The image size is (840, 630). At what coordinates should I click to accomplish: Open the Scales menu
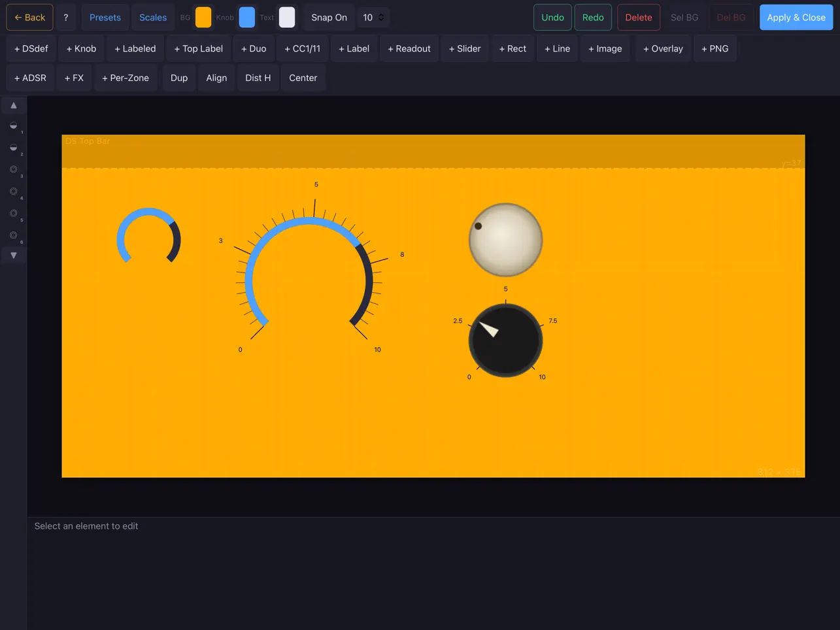(153, 18)
